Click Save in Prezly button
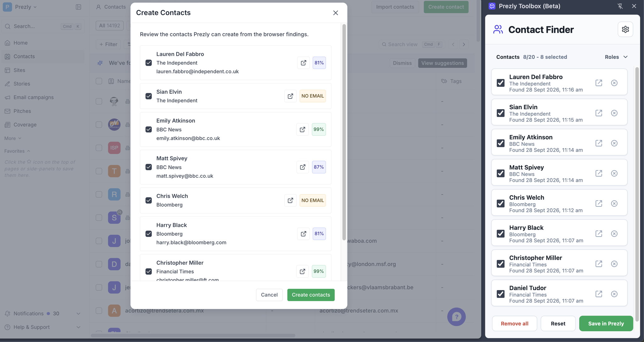The height and width of the screenshot is (342, 644). (606, 323)
